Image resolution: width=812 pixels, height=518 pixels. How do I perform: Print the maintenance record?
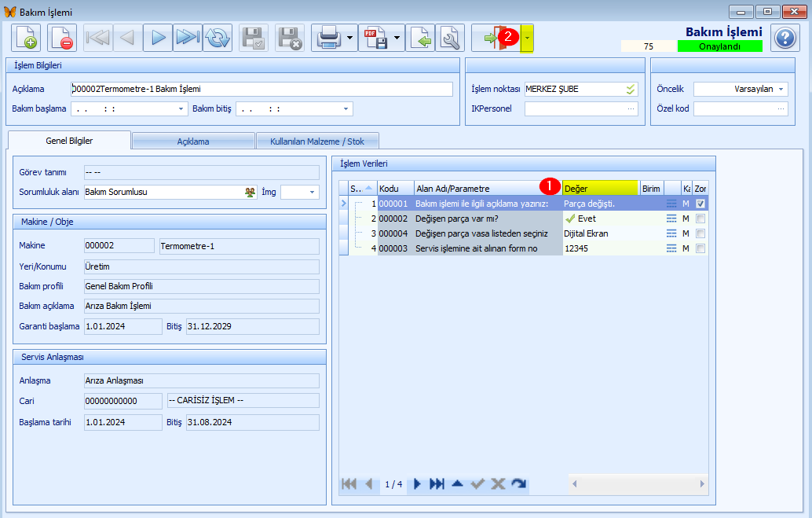328,38
